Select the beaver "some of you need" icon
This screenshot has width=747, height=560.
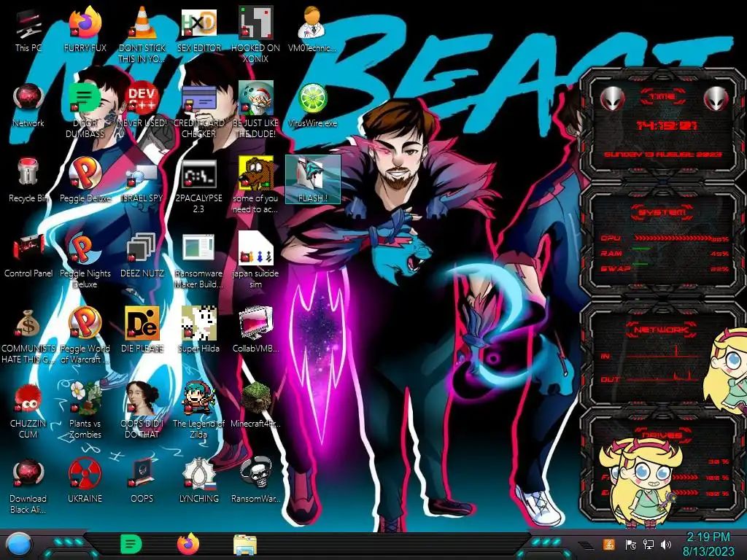[x=255, y=185]
